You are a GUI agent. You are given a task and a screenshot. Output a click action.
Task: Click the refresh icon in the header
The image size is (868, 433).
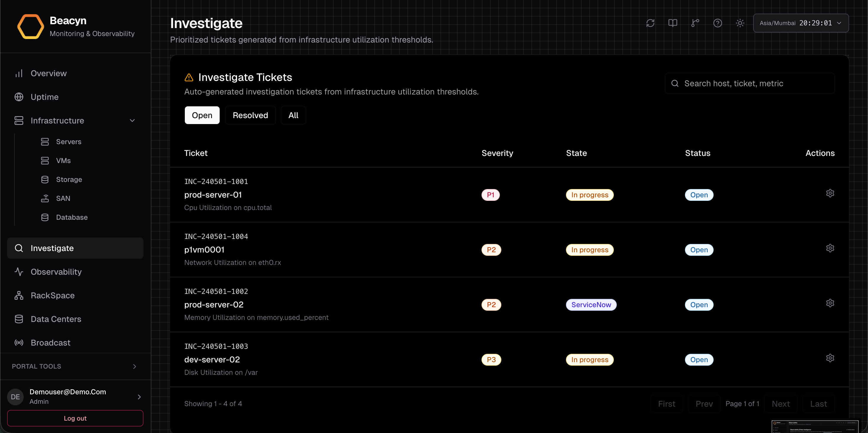pyautogui.click(x=650, y=23)
